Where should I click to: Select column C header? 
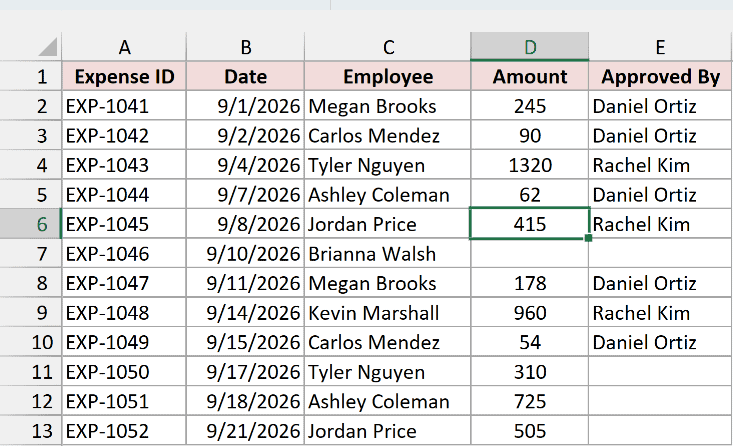tap(388, 47)
